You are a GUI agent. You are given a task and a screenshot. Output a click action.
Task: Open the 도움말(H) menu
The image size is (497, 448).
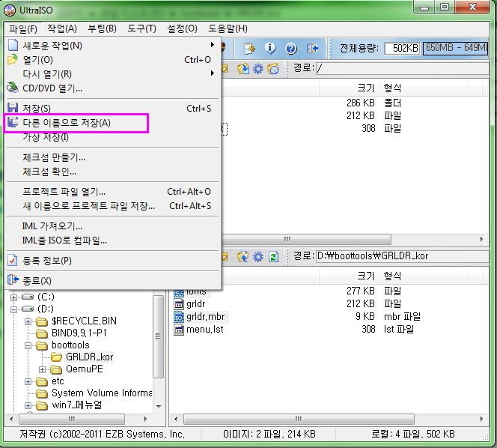coord(228,28)
